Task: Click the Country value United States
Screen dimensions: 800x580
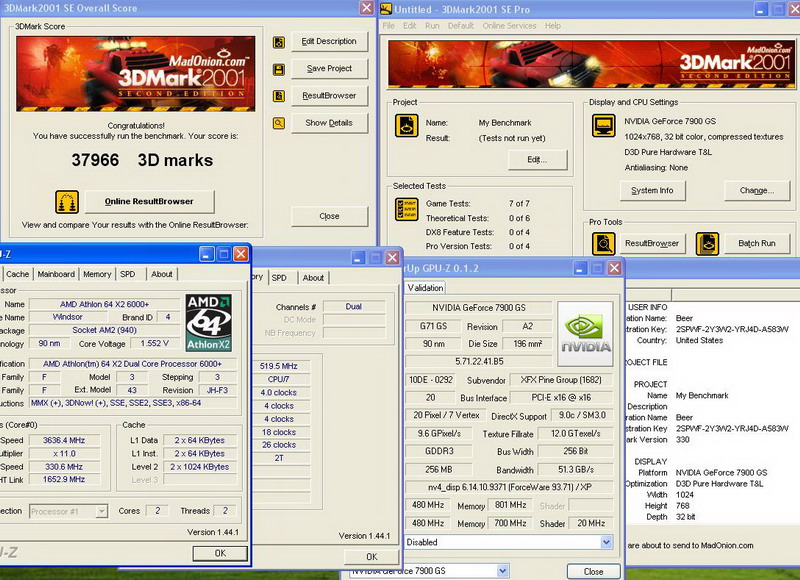Action: coord(699,340)
